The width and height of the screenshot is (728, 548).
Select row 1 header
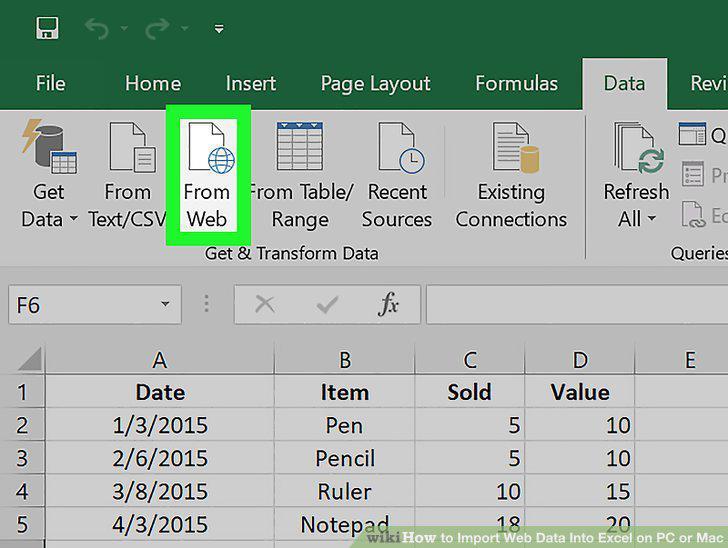(x=22, y=392)
